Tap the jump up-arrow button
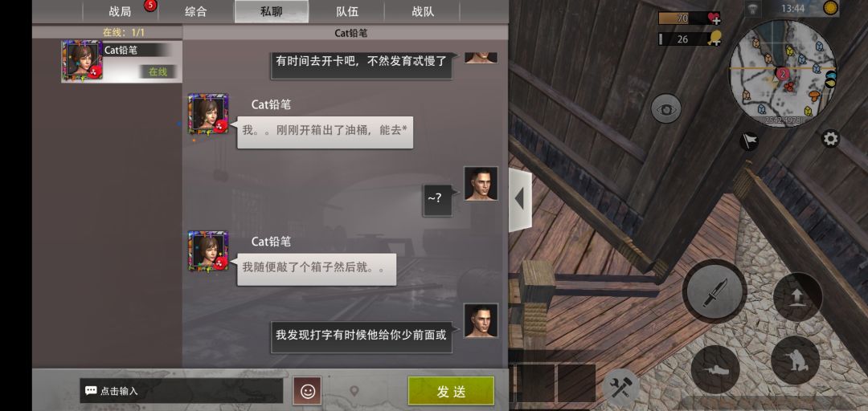Screen dimensions: 868x411 point(797,298)
